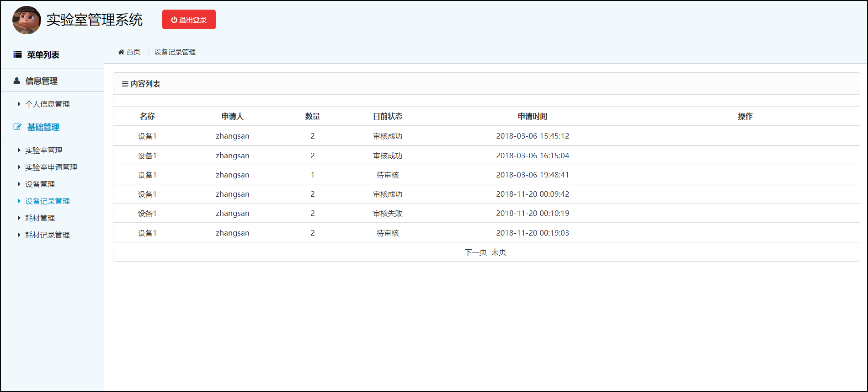Click the list icon beside 菜单列表

click(x=17, y=54)
